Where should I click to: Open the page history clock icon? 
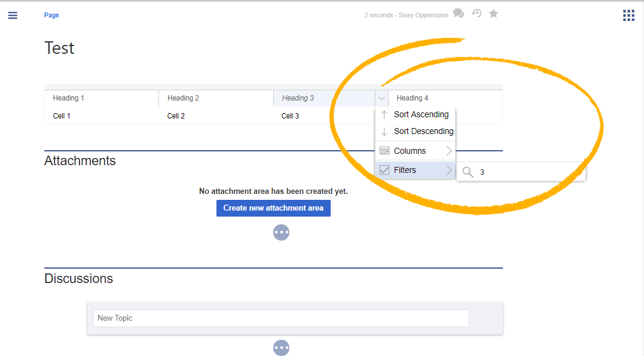click(477, 14)
